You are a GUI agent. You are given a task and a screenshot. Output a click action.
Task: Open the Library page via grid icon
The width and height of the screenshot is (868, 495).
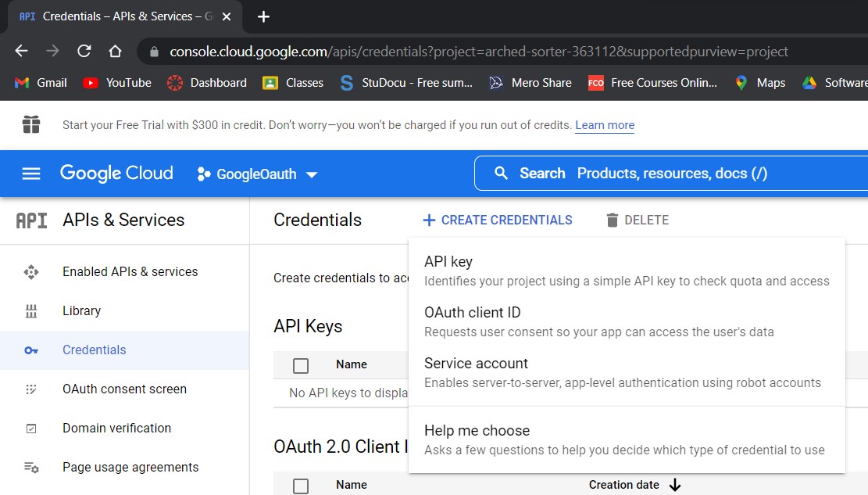[31, 310]
